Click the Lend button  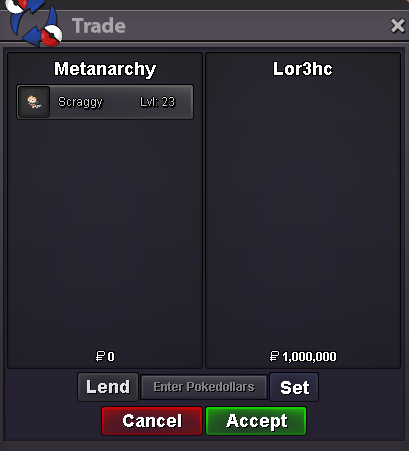108,387
